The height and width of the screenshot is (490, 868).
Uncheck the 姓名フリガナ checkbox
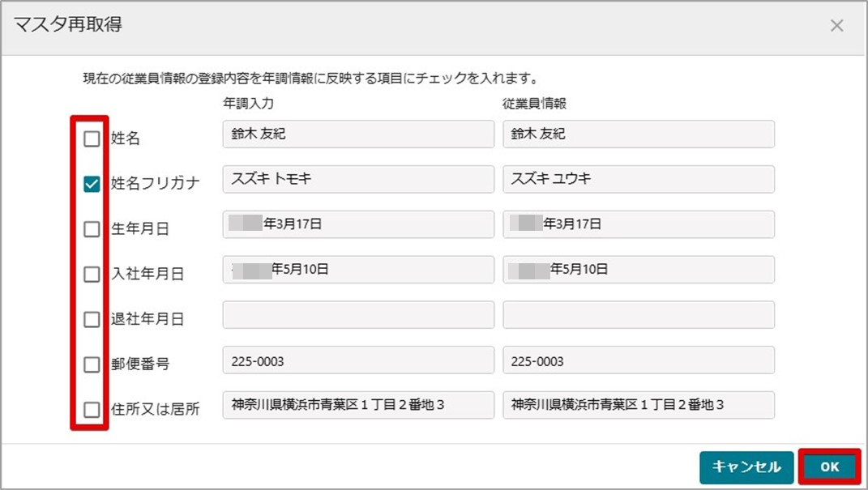(92, 184)
